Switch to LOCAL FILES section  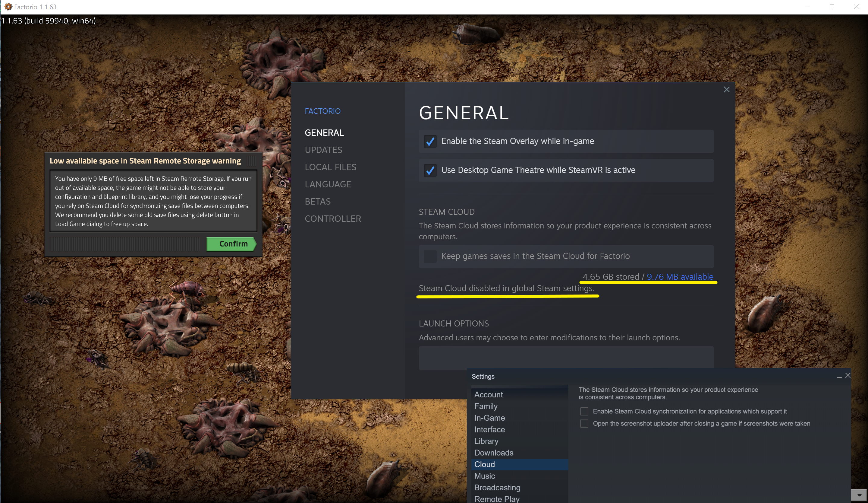click(x=330, y=167)
